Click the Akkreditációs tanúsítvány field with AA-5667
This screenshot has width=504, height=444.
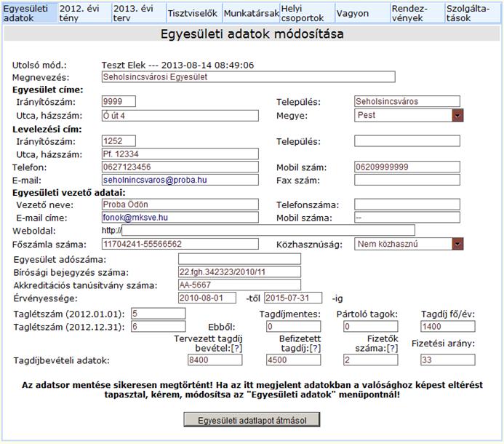coord(239,285)
